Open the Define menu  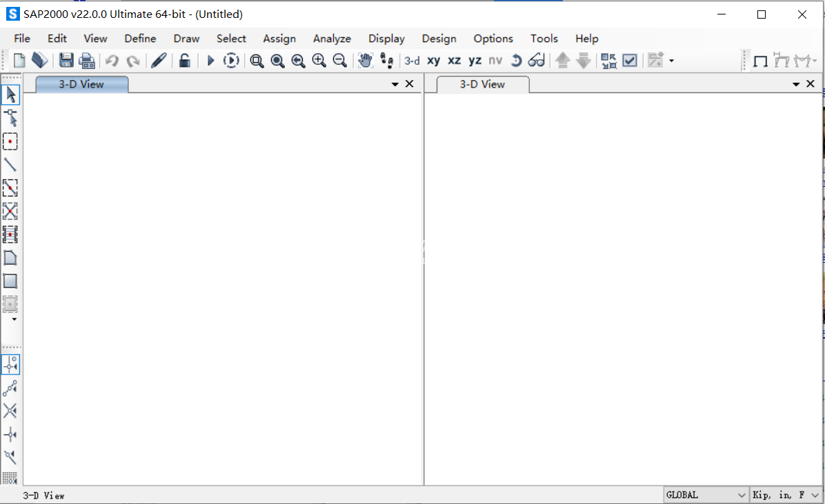(140, 39)
